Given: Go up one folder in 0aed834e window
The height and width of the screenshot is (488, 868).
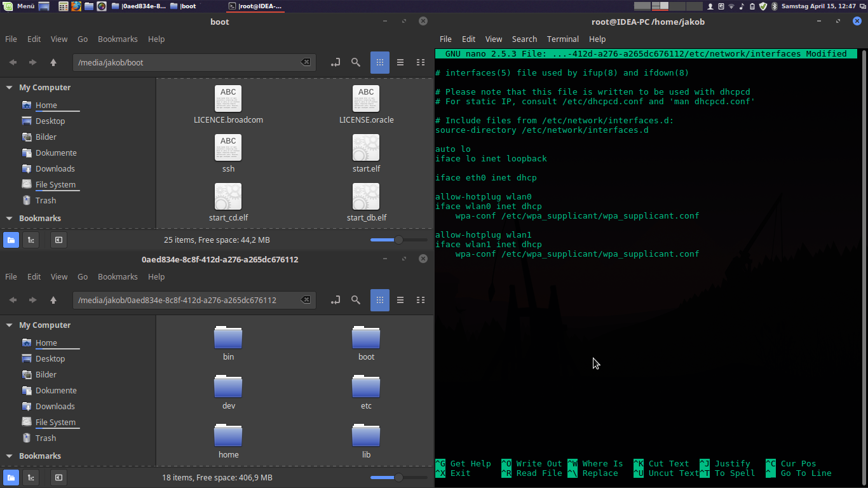Looking at the screenshot, I should click(53, 300).
